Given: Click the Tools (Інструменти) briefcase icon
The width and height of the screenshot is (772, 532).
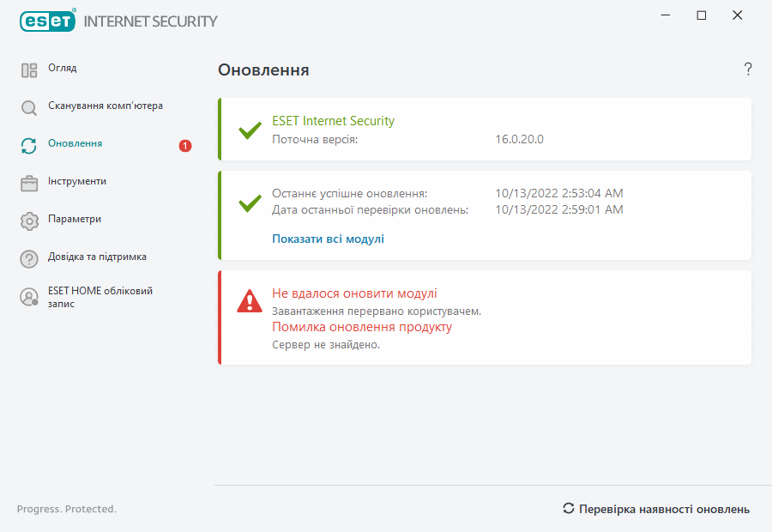Looking at the screenshot, I should 29,184.
